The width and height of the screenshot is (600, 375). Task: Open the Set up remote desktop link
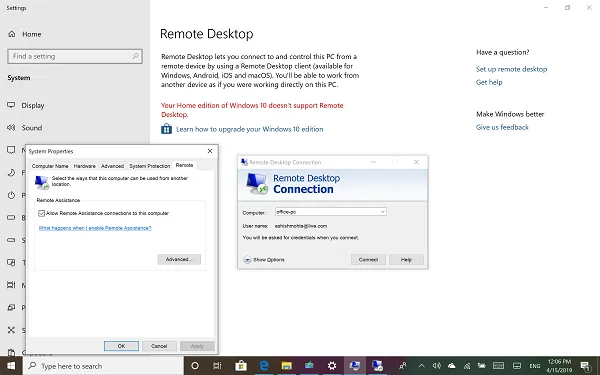click(511, 69)
